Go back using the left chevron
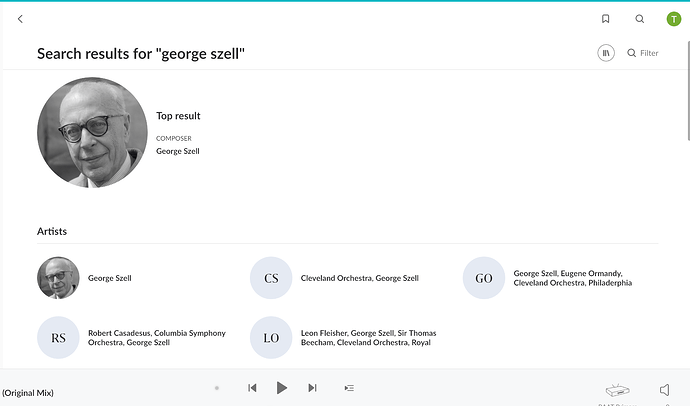Viewport: 690px width, 406px height. [20, 19]
